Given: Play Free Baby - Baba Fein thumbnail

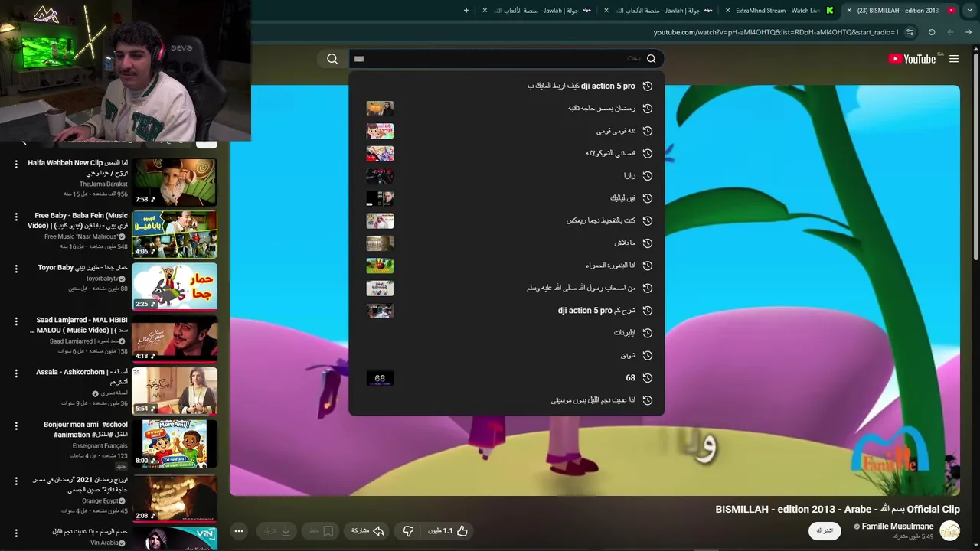Looking at the screenshot, I should [175, 234].
